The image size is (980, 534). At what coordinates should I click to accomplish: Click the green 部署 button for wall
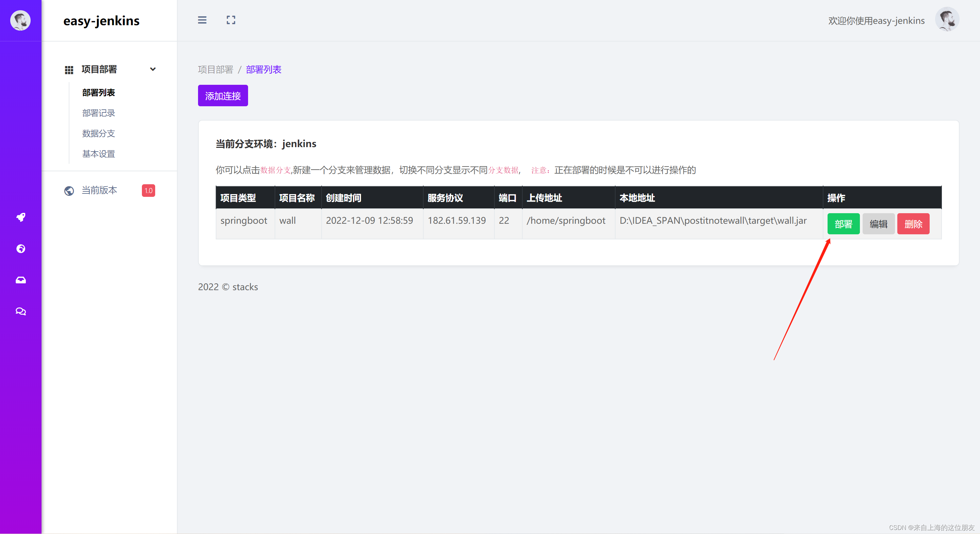click(844, 224)
